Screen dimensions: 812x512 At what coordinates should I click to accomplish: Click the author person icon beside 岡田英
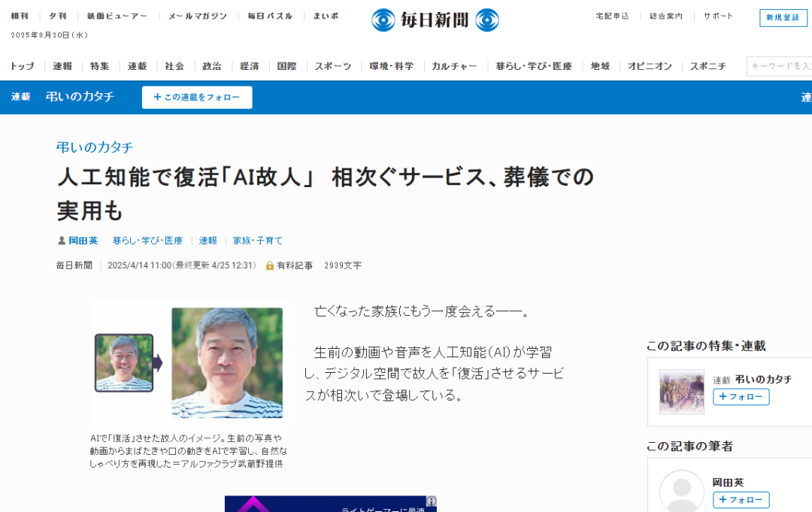click(x=62, y=241)
